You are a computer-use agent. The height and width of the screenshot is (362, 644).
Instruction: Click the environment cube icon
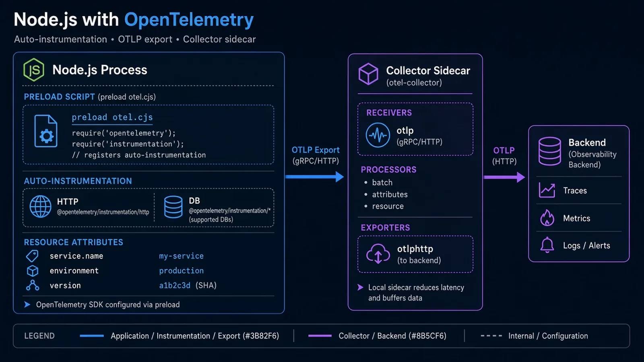(x=33, y=271)
